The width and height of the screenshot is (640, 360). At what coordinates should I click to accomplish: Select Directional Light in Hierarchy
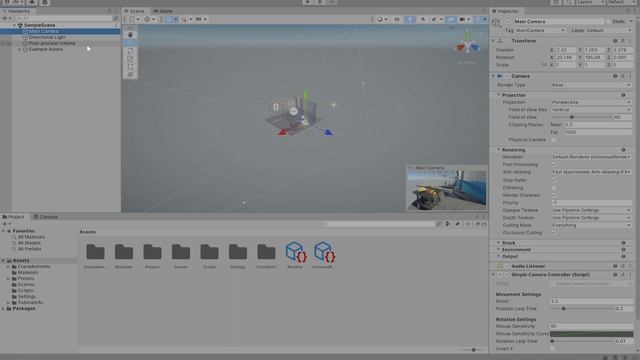tap(47, 37)
